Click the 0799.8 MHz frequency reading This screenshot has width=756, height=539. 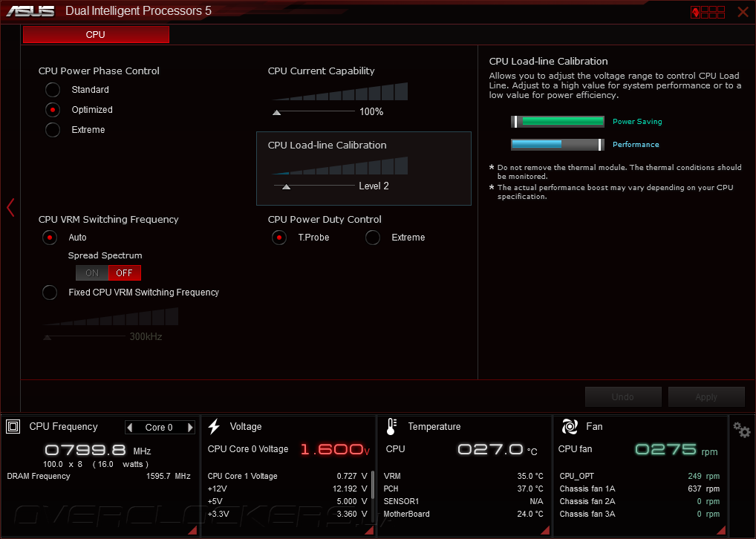pyautogui.click(x=98, y=451)
